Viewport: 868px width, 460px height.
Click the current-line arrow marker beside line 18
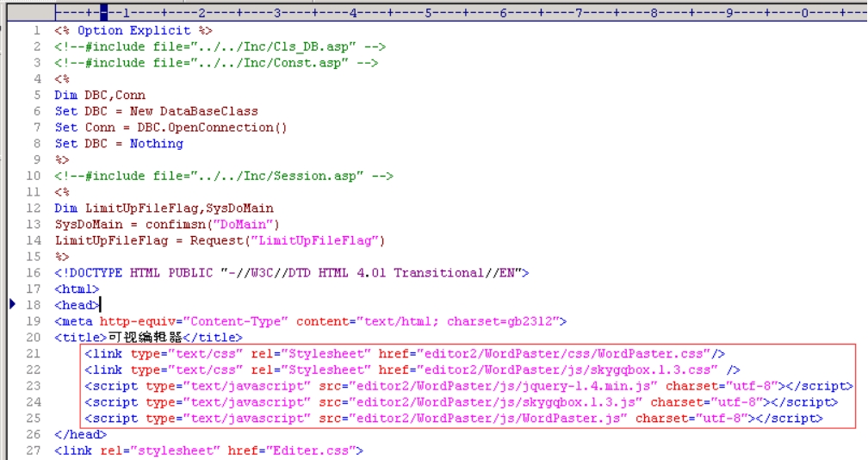coord(12,305)
